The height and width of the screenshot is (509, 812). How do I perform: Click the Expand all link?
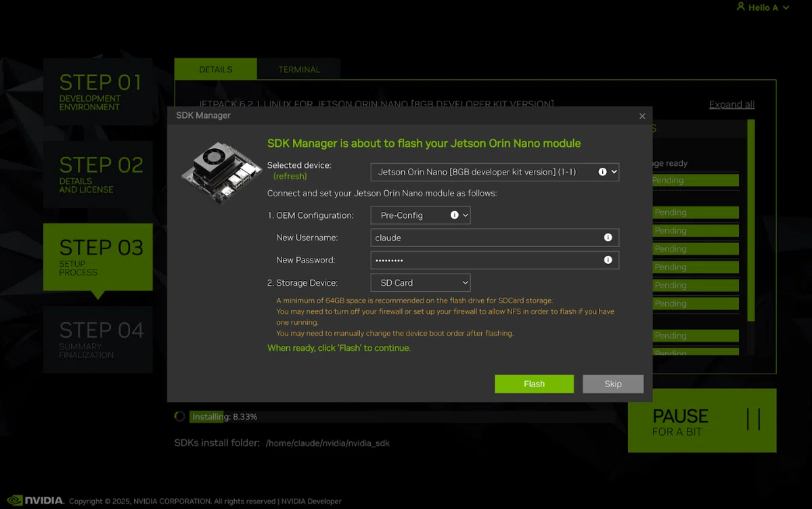(x=731, y=104)
